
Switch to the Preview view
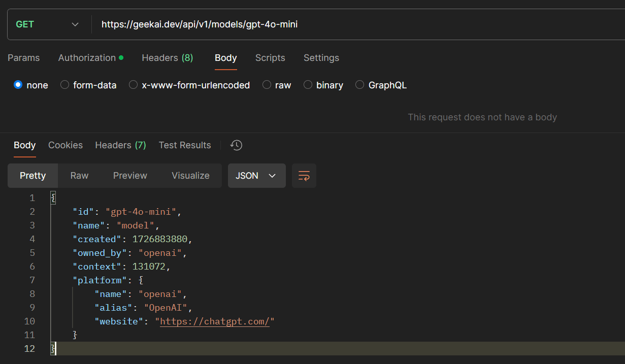pyautogui.click(x=130, y=176)
